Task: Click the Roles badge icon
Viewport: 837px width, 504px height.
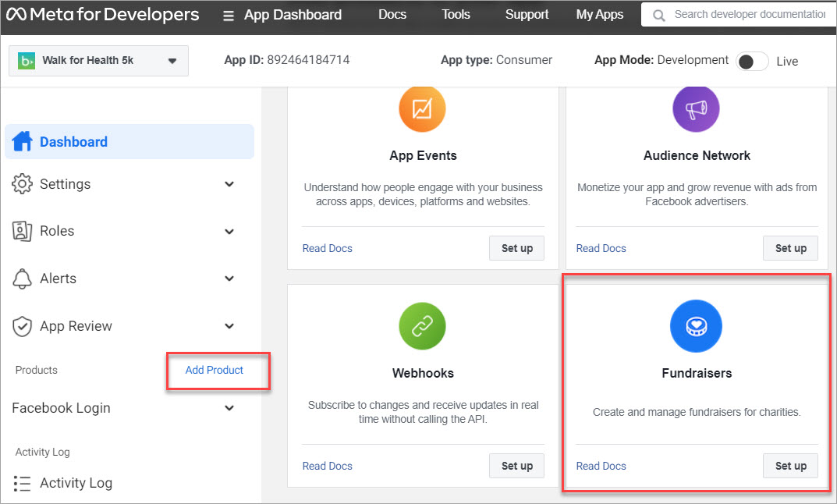Action: 22,231
